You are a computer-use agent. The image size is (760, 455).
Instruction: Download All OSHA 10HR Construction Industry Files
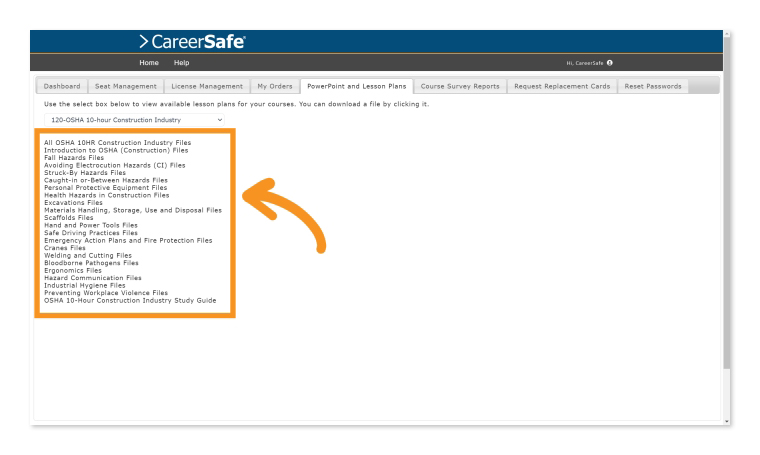pos(117,142)
